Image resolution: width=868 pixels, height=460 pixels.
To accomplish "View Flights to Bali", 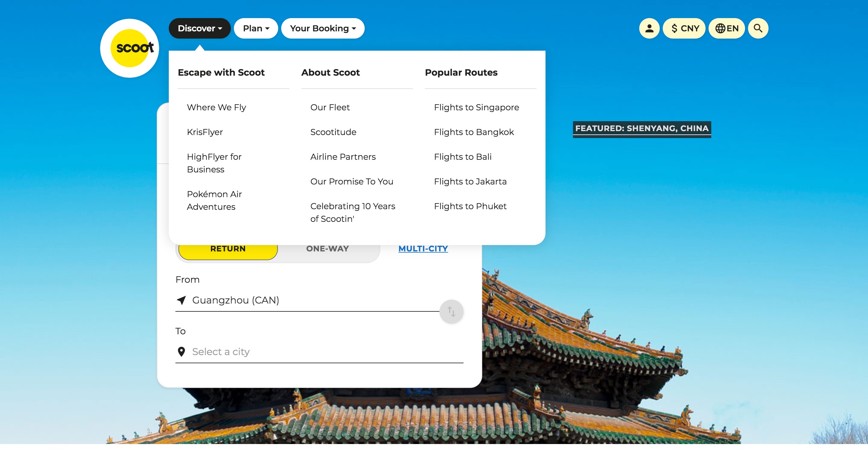I will click(x=463, y=157).
